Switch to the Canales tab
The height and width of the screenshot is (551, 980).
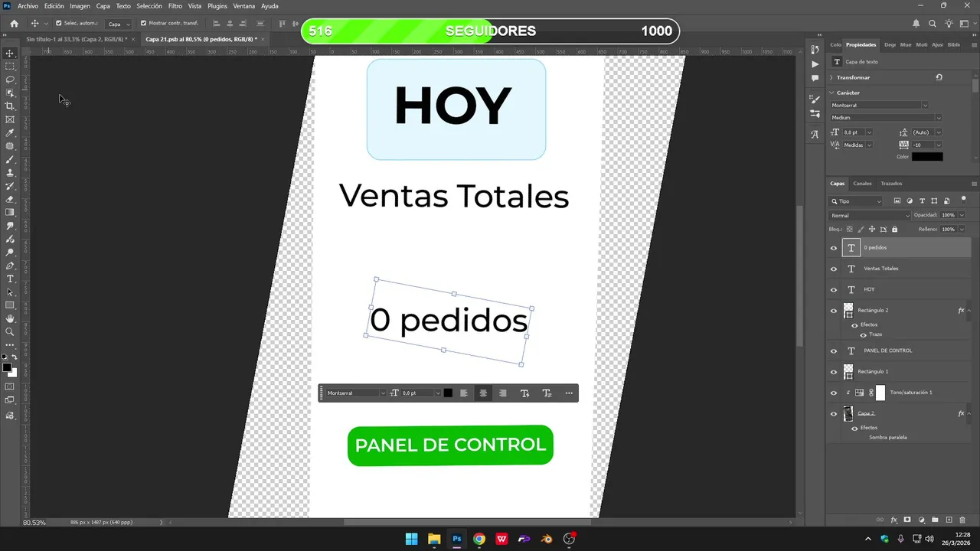click(x=862, y=184)
